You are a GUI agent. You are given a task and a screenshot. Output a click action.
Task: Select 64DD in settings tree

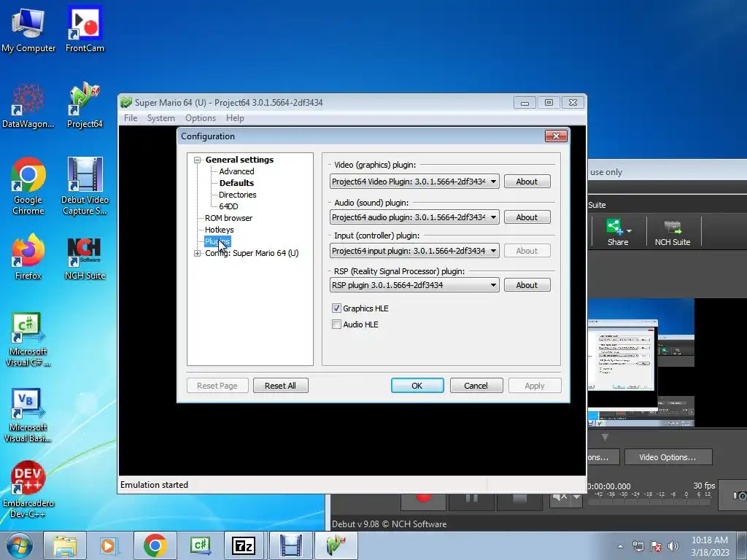click(x=228, y=206)
